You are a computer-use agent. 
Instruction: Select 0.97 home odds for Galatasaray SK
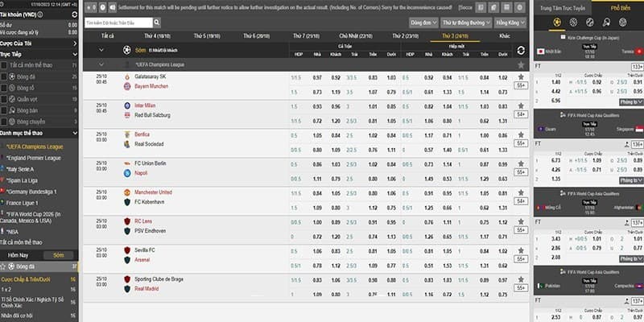click(x=317, y=77)
